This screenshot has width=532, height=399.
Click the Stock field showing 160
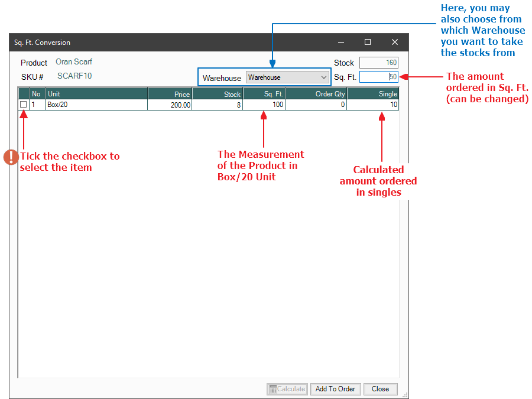378,63
